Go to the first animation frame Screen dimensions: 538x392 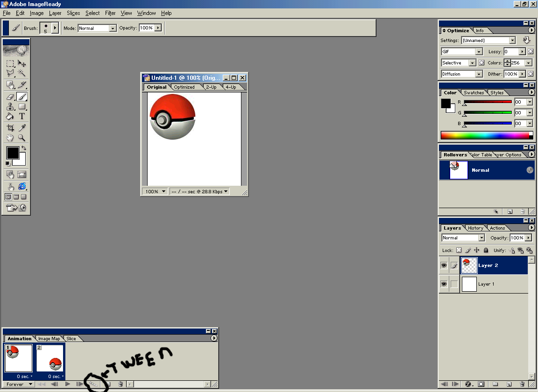tap(42, 384)
